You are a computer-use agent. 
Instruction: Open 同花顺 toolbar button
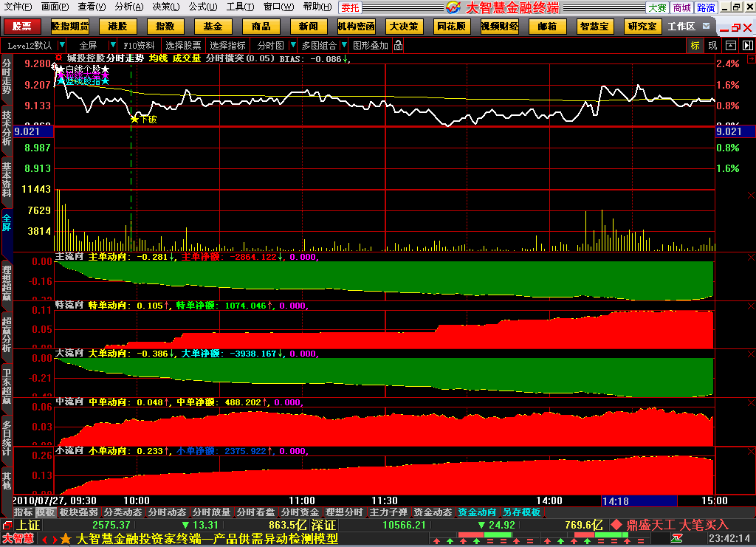[x=452, y=26]
